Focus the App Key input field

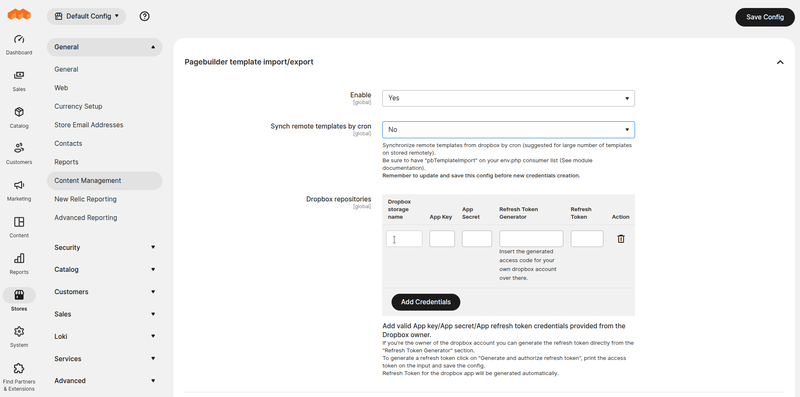442,239
